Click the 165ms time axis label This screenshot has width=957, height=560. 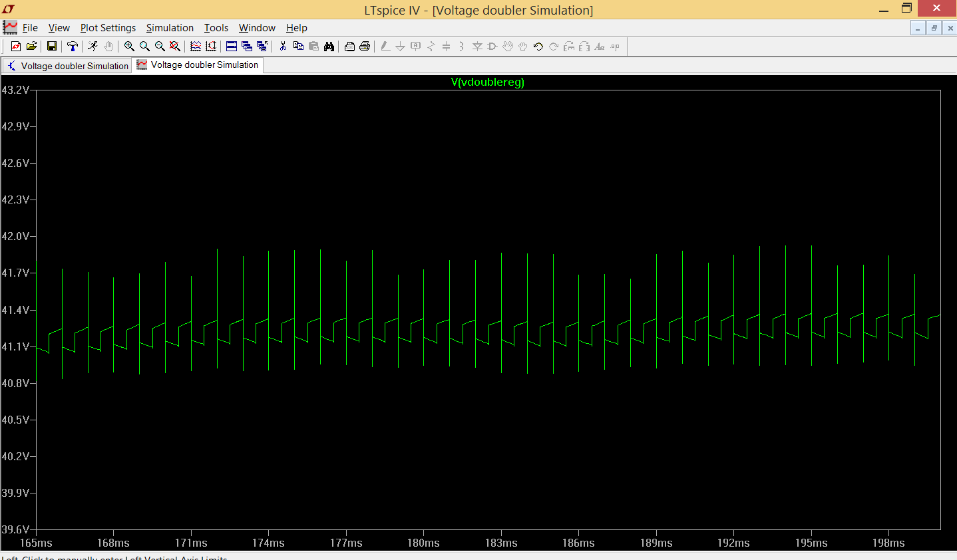coord(36,543)
